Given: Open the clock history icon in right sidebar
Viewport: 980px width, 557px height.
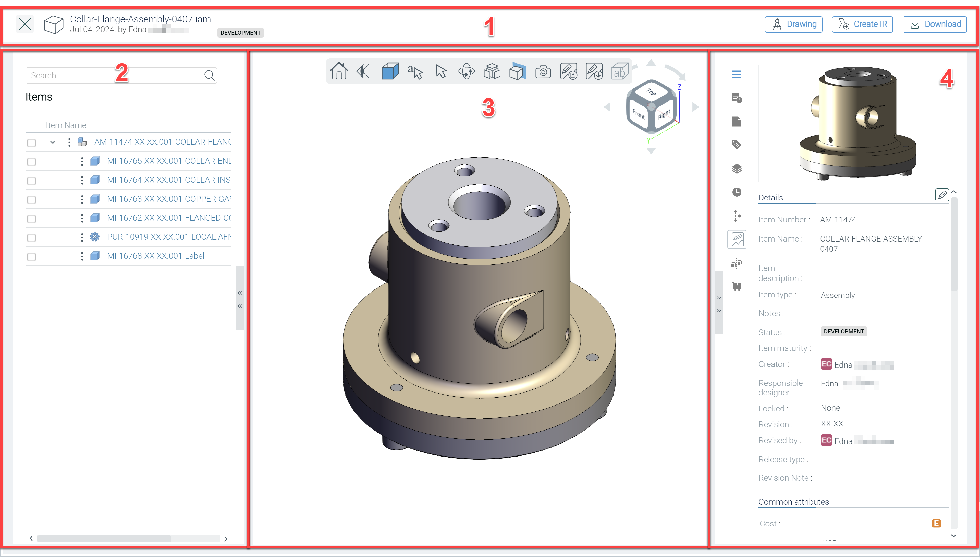Looking at the screenshot, I should point(737,192).
